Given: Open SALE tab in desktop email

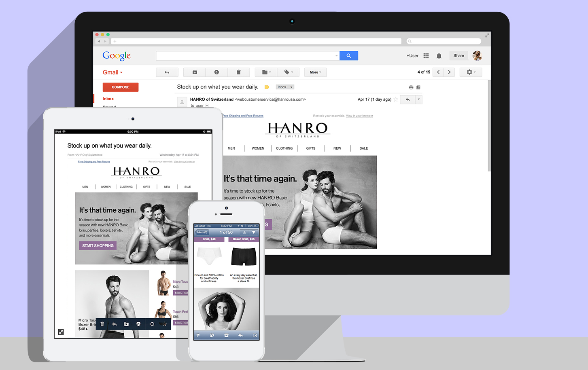Looking at the screenshot, I should coord(364,148).
